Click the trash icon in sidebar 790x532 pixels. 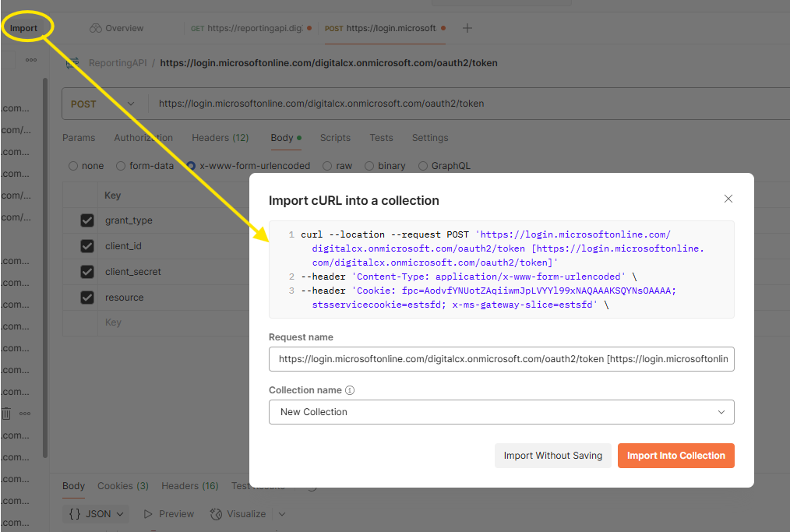(6, 414)
